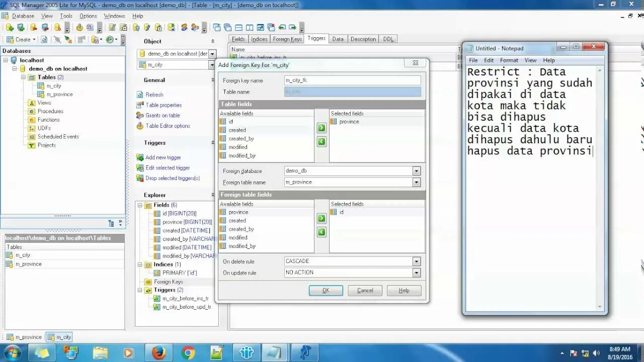Add table field with green right arrow
The height and width of the screenshot is (362, 644).
point(321,128)
